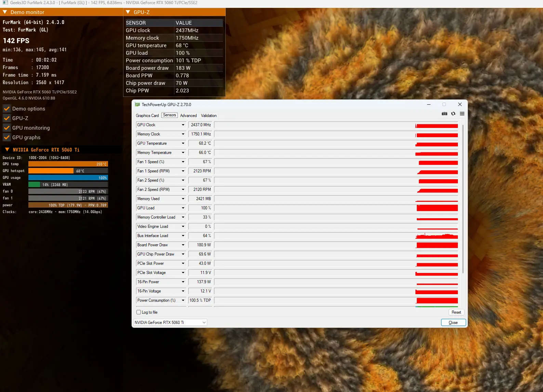Open the Fan 2 Speed (RPM) dropdown
The image size is (543, 392).
(183, 190)
